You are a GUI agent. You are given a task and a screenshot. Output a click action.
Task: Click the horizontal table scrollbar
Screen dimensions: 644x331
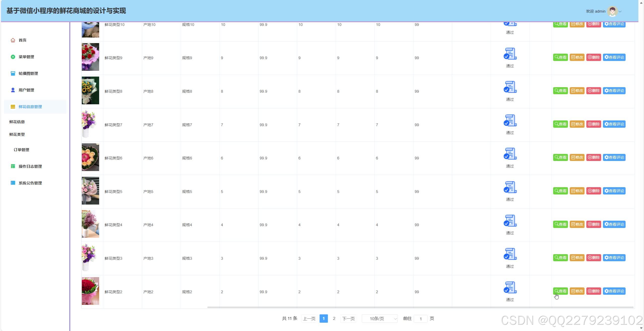(x=420, y=307)
